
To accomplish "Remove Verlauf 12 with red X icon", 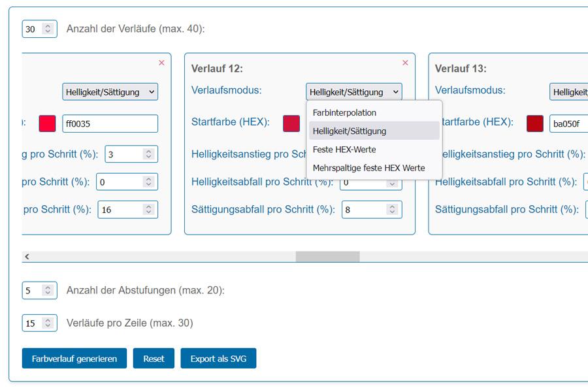I will point(405,63).
